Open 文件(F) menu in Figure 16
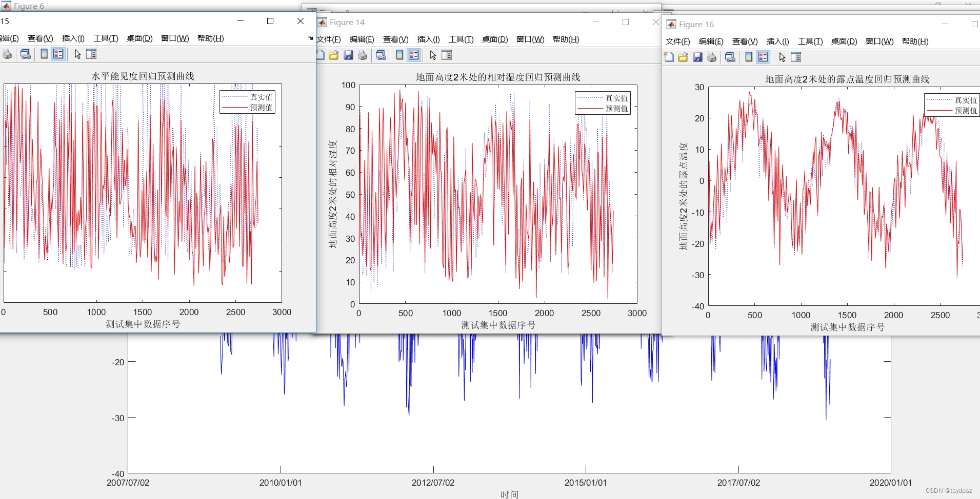Viewport: 980px width, 499px height. pos(678,41)
